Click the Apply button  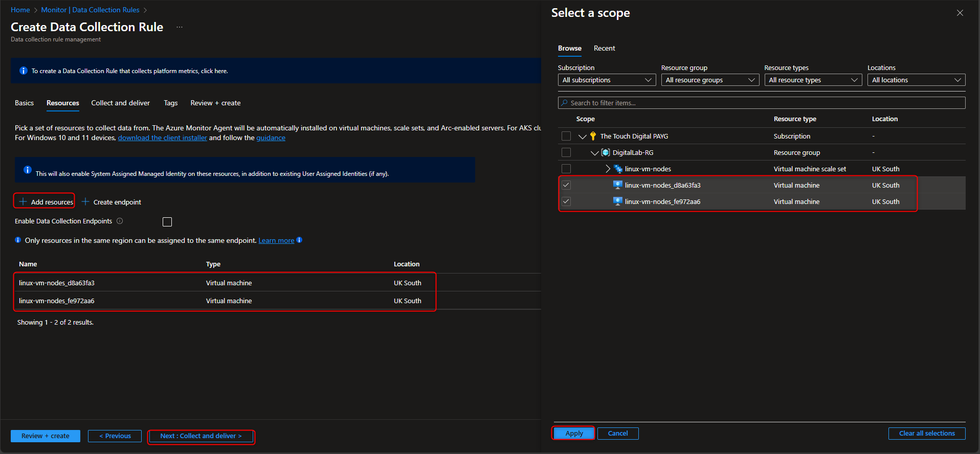[574, 433]
